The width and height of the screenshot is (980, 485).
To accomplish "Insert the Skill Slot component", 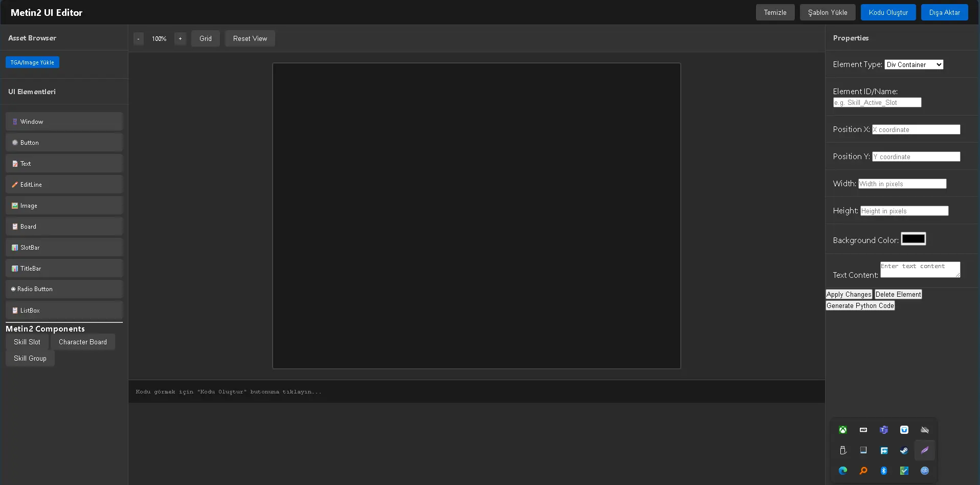I will click(27, 342).
